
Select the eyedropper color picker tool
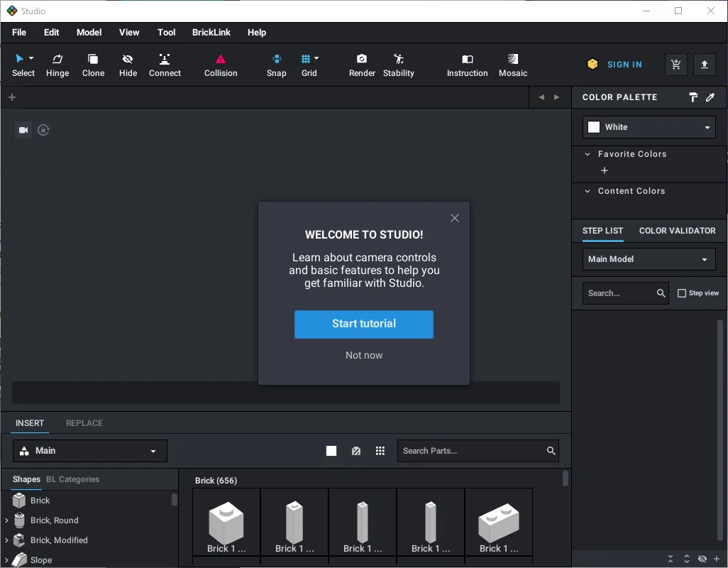(710, 97)
